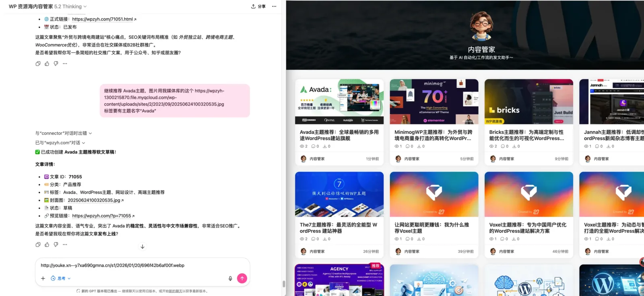
Task: Thumbs down the Avada draft response
Action: click(x=56, y=244)
